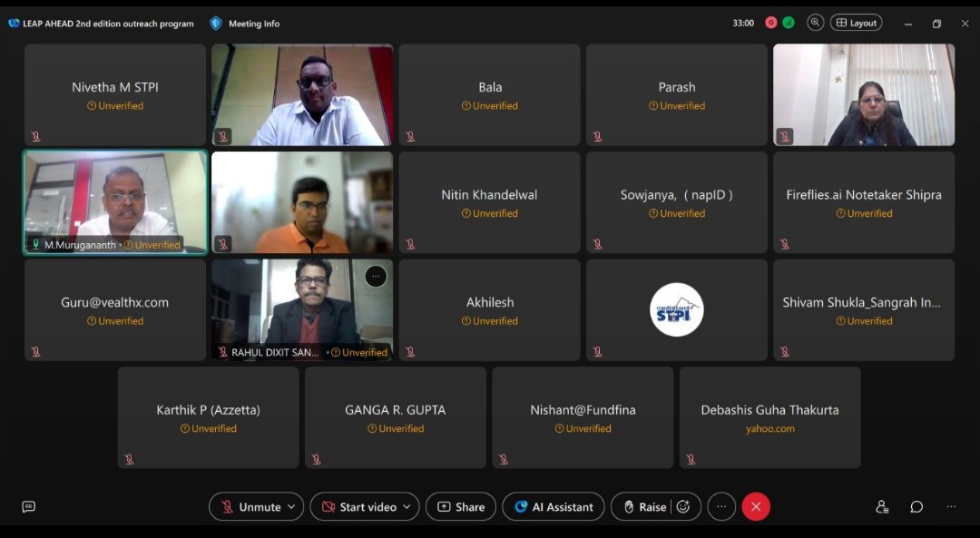Unmute the microphone
The height and width of the screenshot is (538, 980).
[251, 507]
